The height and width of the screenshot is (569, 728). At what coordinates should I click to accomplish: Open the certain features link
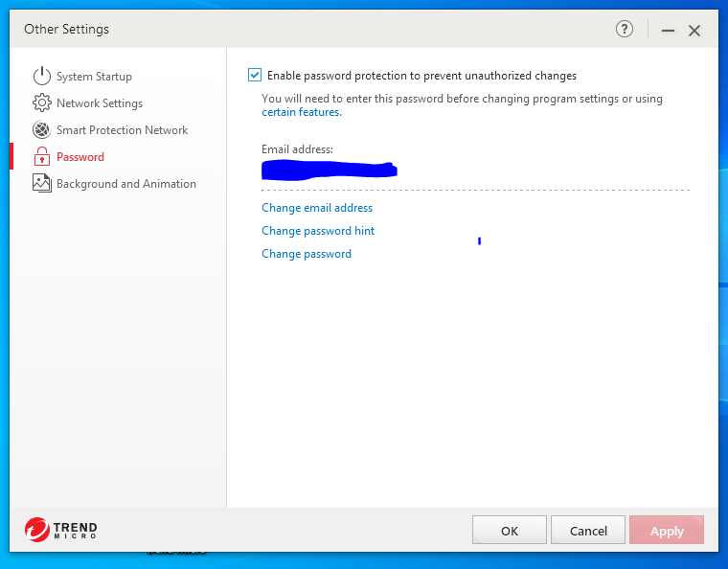click(301, 112)
